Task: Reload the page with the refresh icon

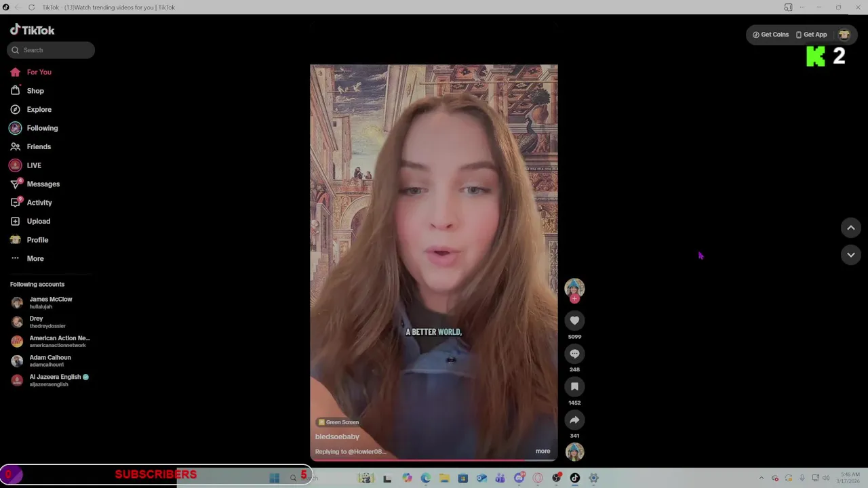Action: (x=31, y=7)
